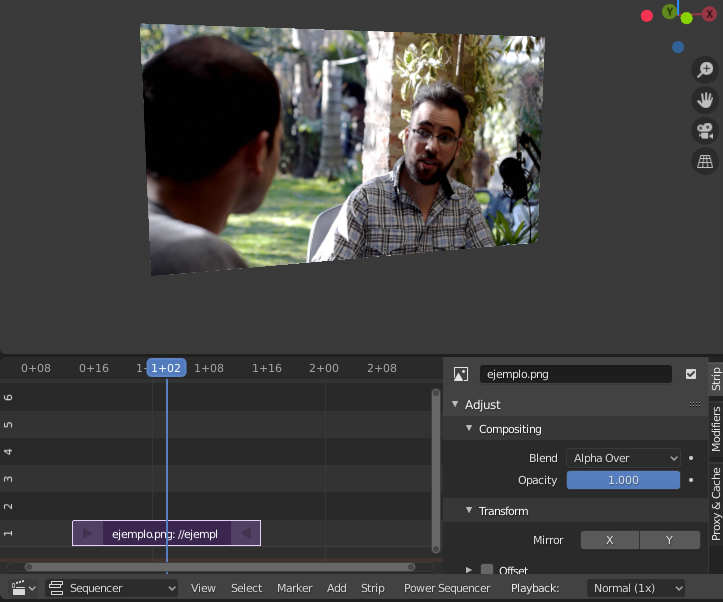Click the green Y axis gizmo handle
This screenshot has height=602, width=723.
670,12
